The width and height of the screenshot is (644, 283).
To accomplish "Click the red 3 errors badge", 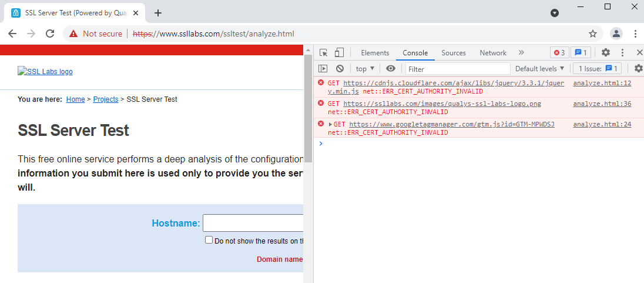I will pos(559,52).
